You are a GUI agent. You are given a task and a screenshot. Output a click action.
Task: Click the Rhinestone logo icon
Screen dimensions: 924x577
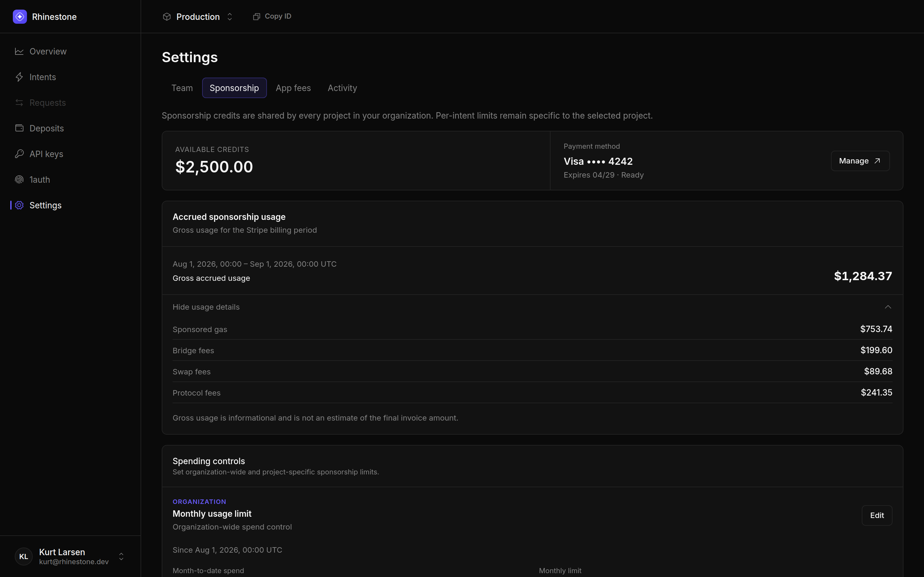20,16
